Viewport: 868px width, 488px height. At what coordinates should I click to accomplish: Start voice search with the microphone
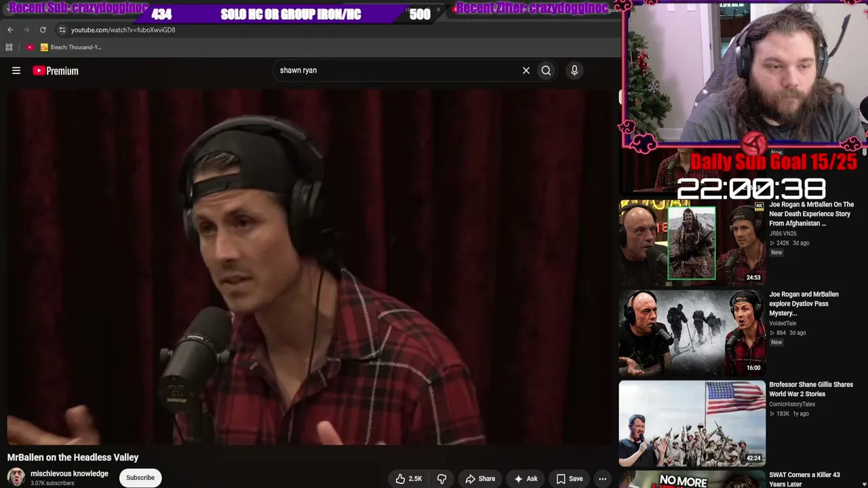(x=574, y=70)
